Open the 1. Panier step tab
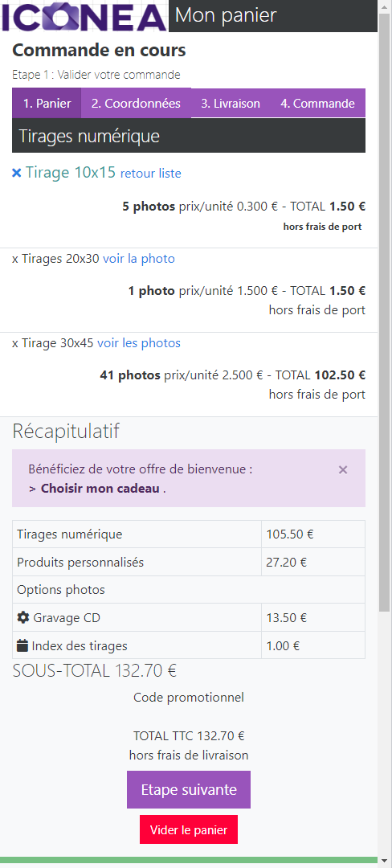The height and width of the screenshot is (868, 392). (47, 103)
